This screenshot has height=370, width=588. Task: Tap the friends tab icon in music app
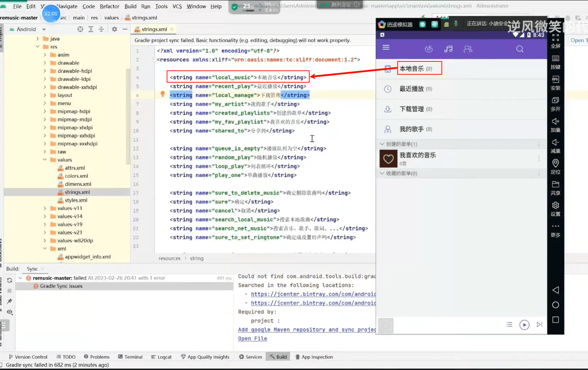click(x=468, y=49)
